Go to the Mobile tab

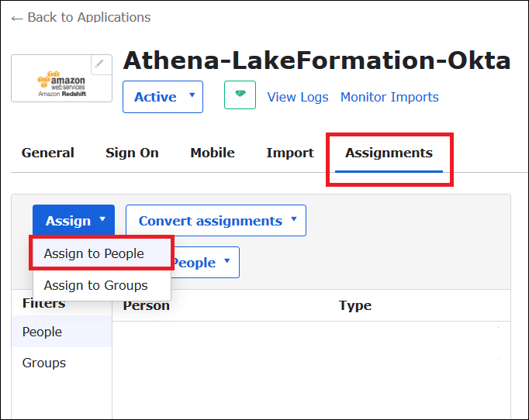213,153
